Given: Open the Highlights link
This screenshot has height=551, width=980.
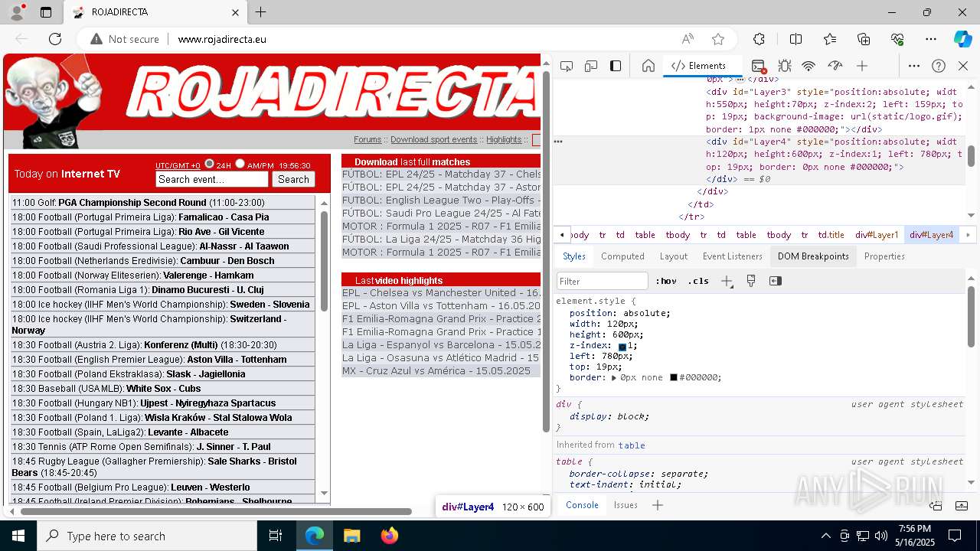Looking at the screenshot, I should (504, 139).
